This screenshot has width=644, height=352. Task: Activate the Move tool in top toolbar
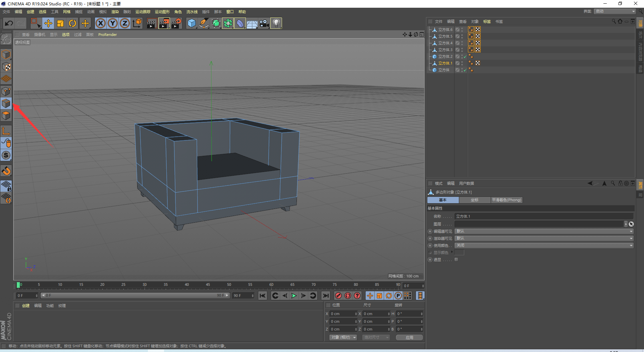[48, 23]
